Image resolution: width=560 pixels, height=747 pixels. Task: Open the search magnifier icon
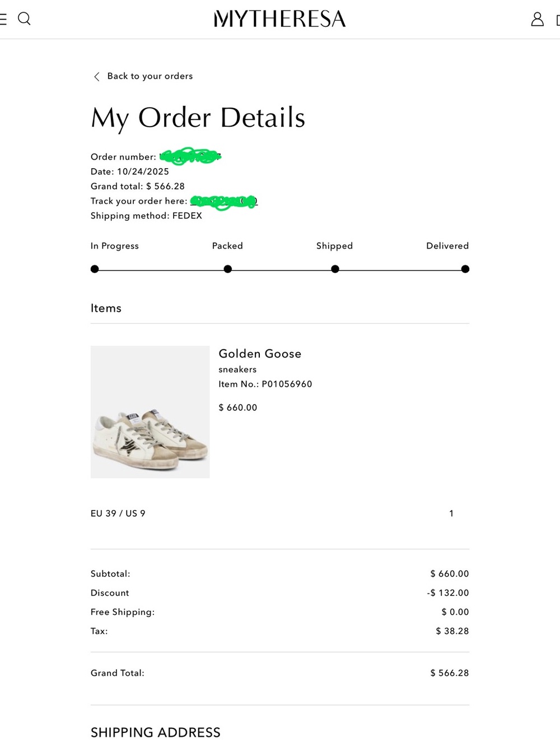[24, 18]
